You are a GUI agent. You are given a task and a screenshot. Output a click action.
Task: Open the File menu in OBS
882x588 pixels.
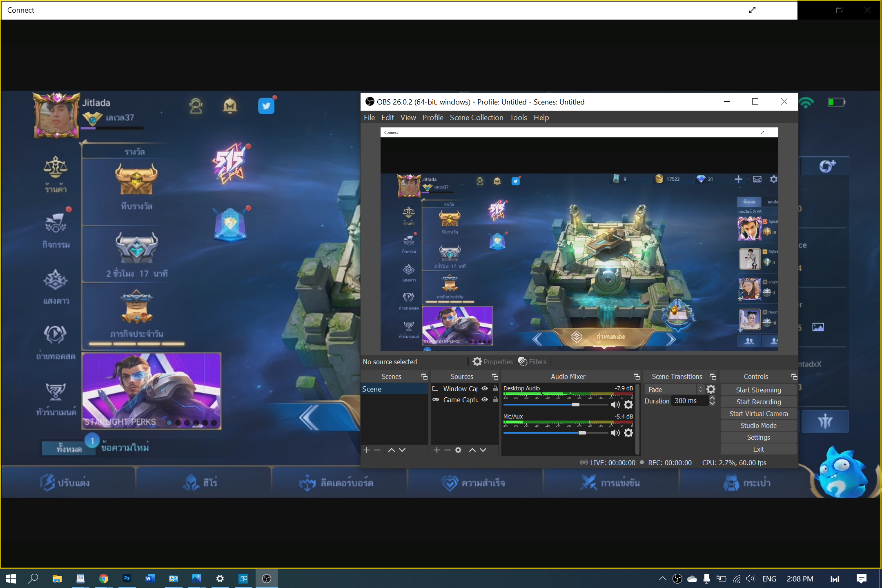(369, 118)
